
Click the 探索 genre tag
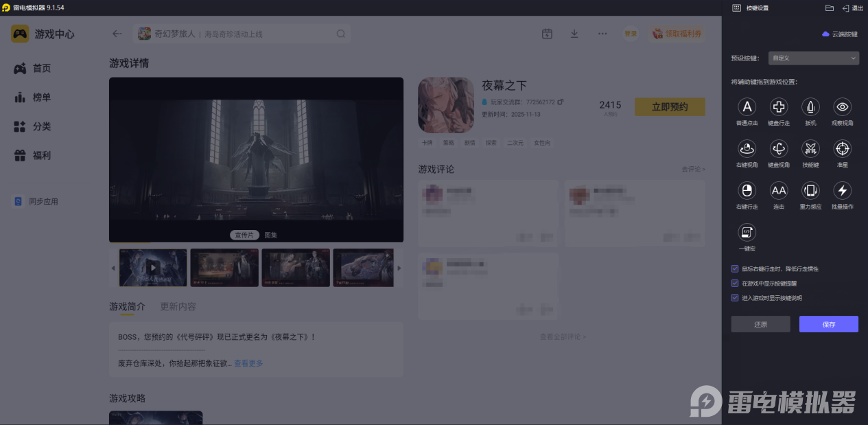(491, 143)
